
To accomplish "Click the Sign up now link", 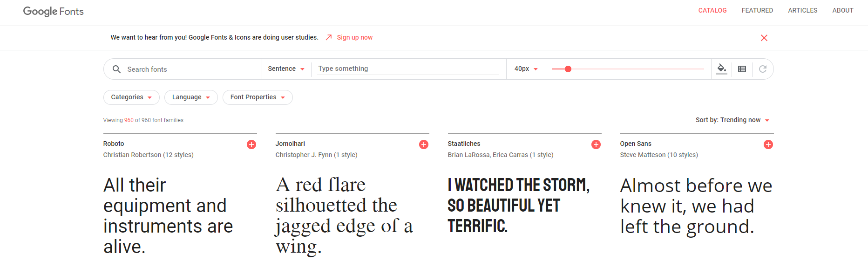I will [x=355, y=37].
